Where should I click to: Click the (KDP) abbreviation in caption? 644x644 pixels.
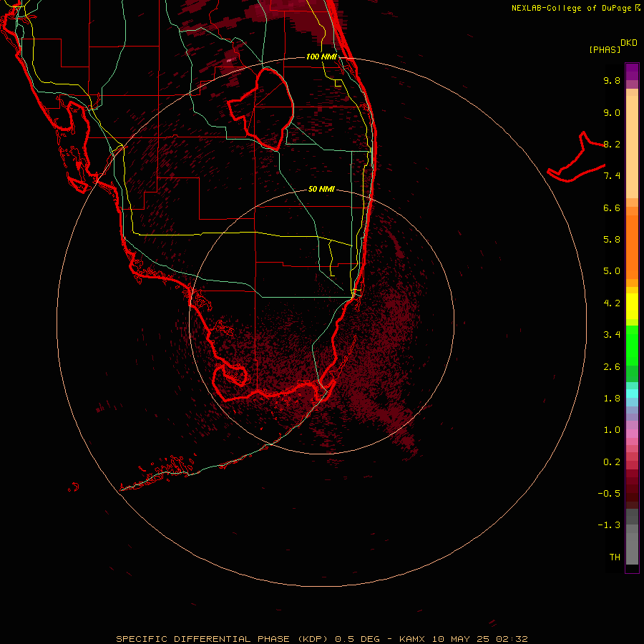point(314,639)
